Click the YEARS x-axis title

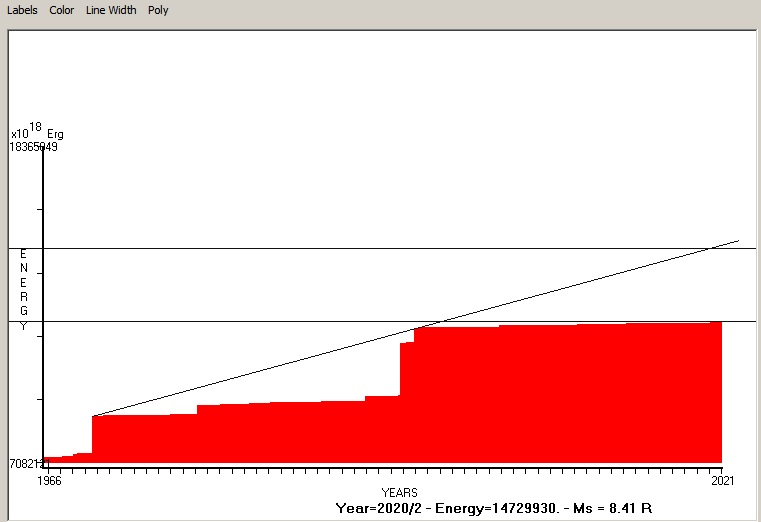[399, 493]
